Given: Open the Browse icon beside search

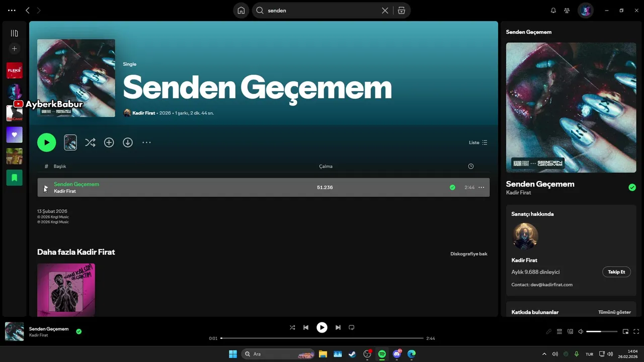Looking at the screenshot, I should pos(401,10).
